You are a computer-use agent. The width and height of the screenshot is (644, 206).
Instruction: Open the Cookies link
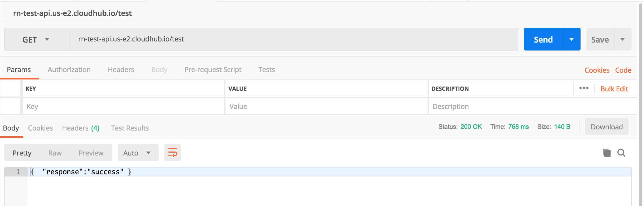(x=597, y=70)
